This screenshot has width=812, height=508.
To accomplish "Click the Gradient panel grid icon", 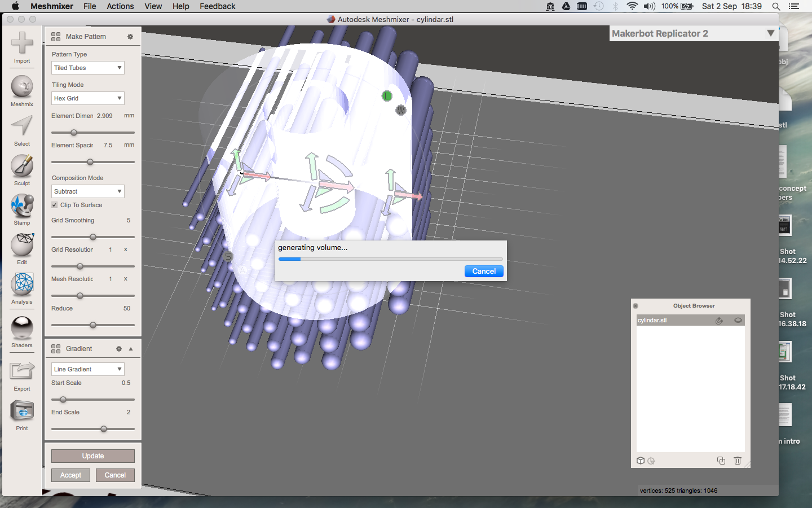I will (x=56, y=349).
